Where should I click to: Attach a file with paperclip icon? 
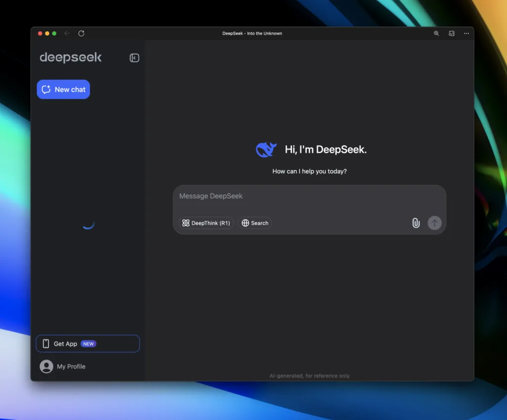tap(416, 223)
